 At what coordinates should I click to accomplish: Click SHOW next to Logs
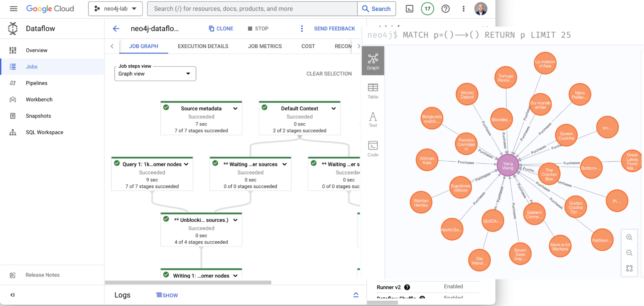(x=167, y=295)
